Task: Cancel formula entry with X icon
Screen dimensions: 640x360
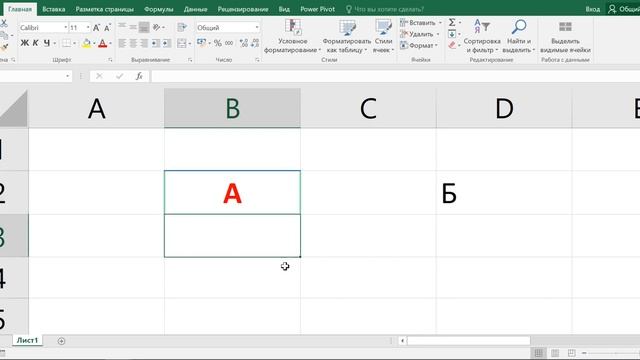Action: [x=99, y=76]
